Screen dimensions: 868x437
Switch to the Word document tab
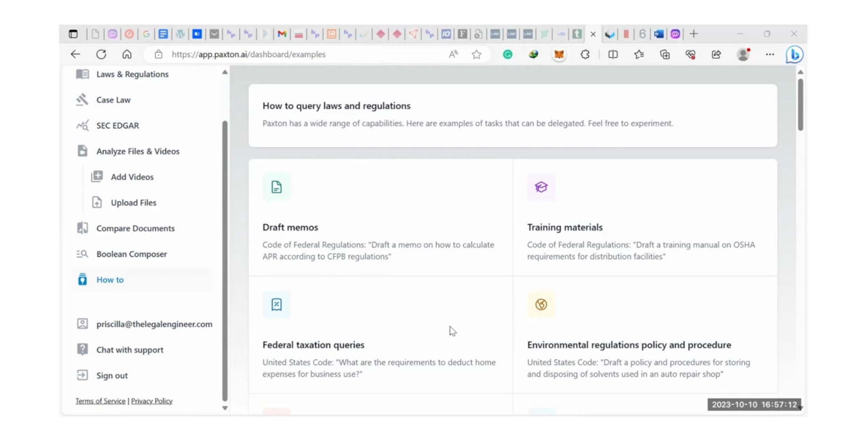tap(659, 34)
